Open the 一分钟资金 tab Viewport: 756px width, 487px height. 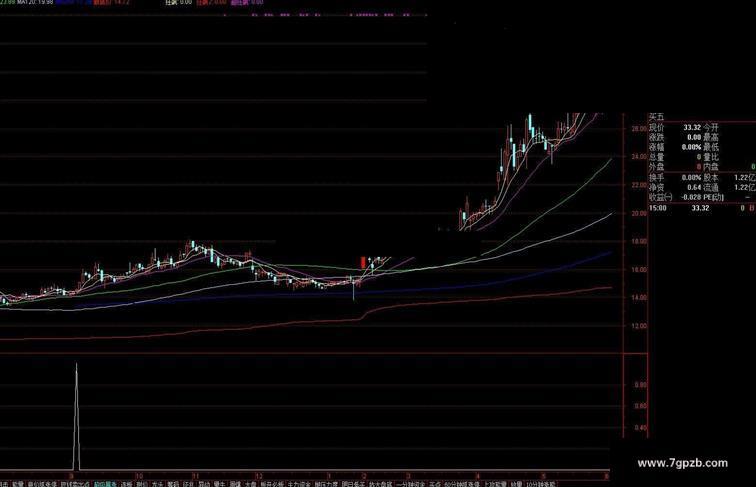[x=410, y=484]
